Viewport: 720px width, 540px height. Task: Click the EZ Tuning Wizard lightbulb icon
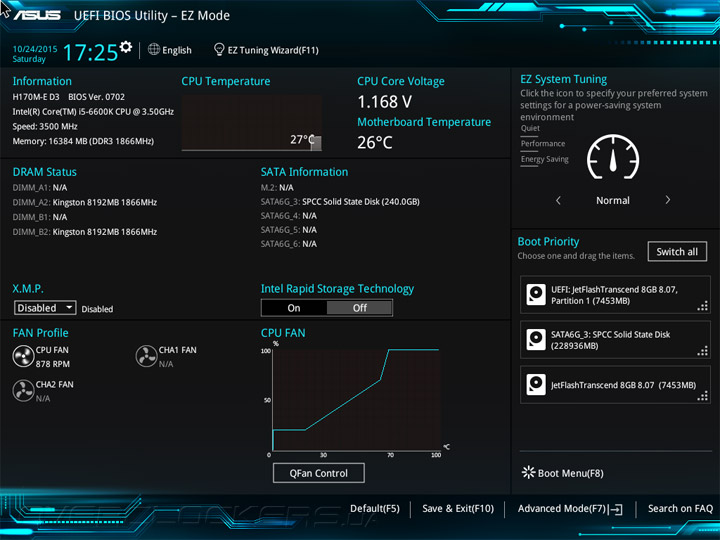(219, 49)
